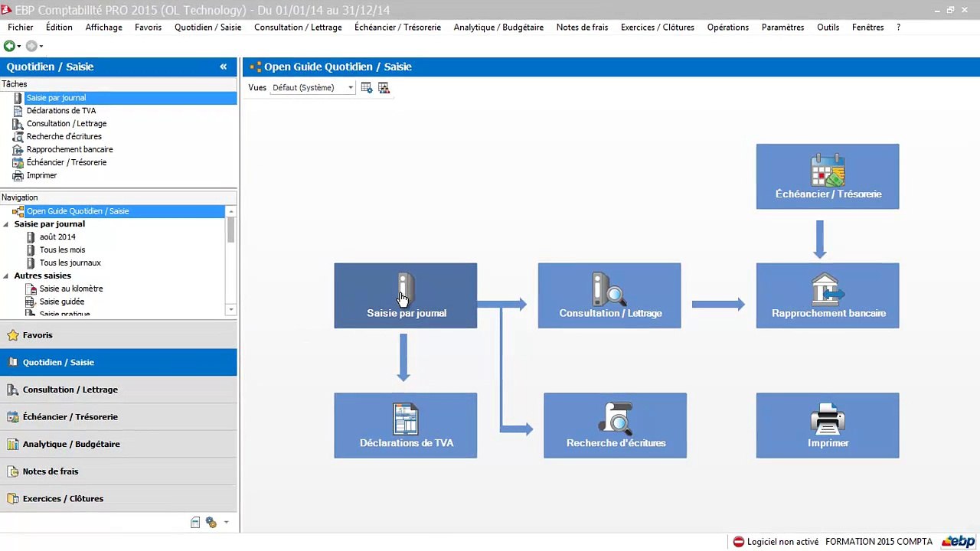Viewport: 980px width, 551px height.
Task: Open Saisie guidée in the Navigation tree
Action: (x=61, y=302)
